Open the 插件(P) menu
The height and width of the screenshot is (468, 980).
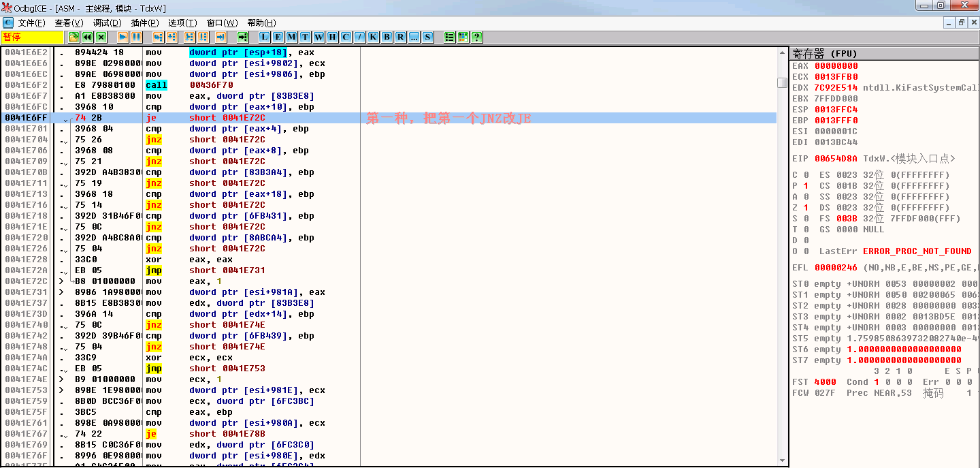coord(144,23)
